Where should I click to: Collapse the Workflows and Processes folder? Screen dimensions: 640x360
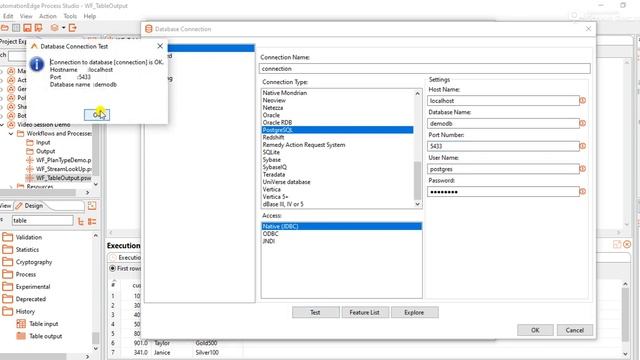pyautogui.click(x=11, y=133)
